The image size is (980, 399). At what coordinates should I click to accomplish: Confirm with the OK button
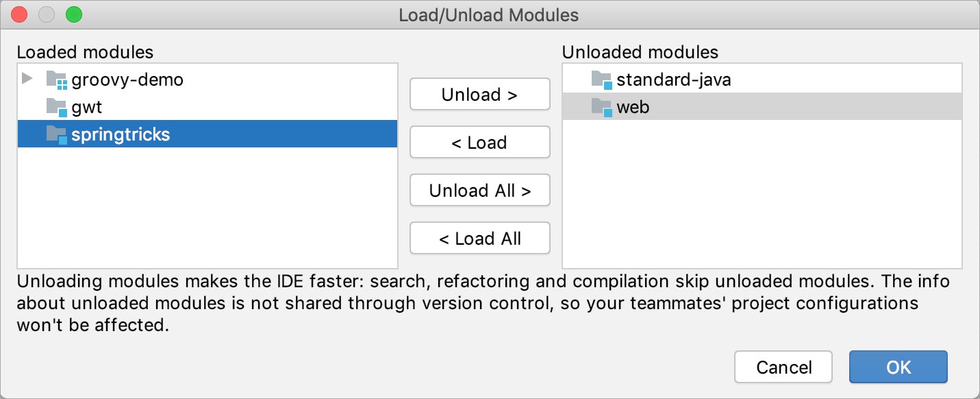(x=899, y=367)
